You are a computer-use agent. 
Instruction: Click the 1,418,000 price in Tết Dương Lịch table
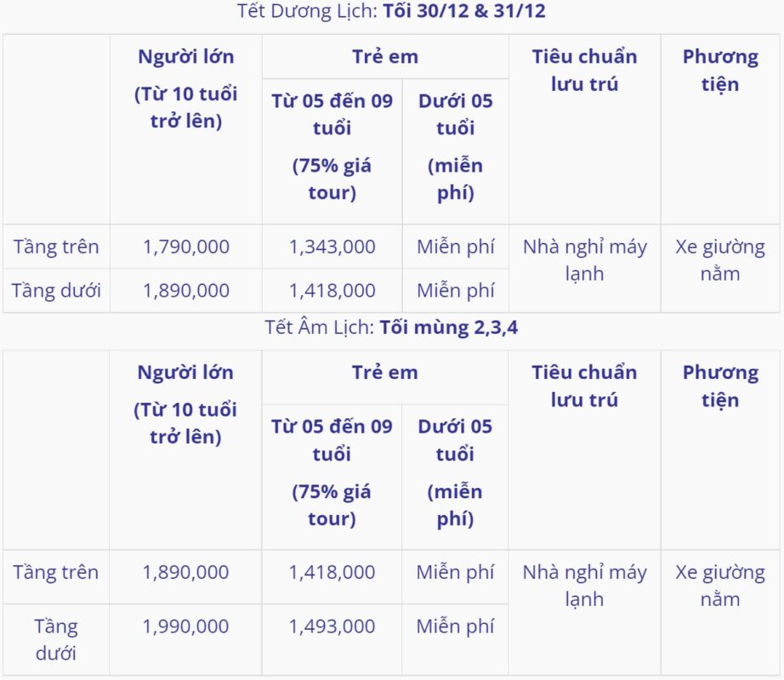[x=332, y=291]
